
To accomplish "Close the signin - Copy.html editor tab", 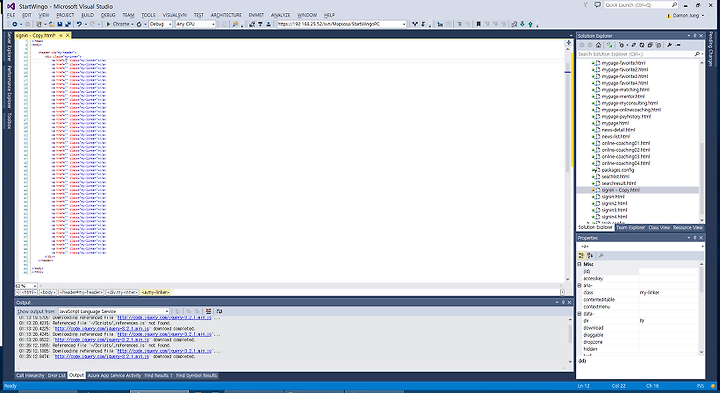I will [68, 35].
